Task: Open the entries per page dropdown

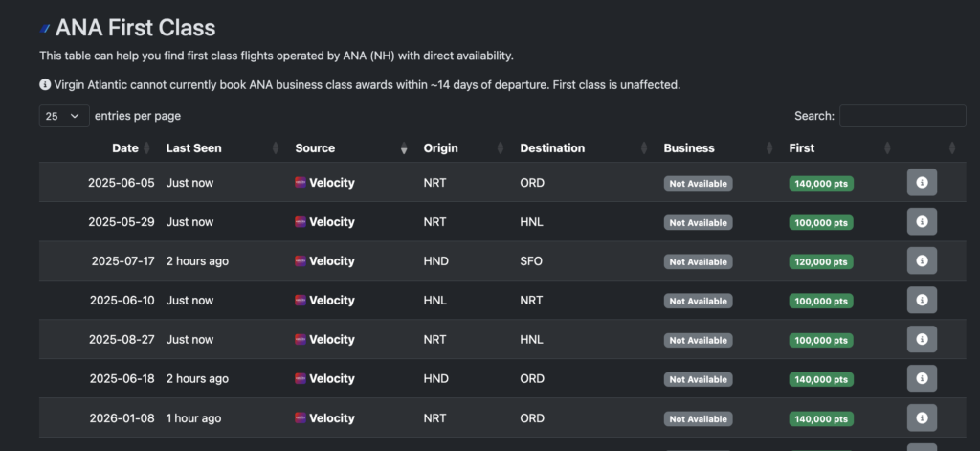Action: pos(64,116)
